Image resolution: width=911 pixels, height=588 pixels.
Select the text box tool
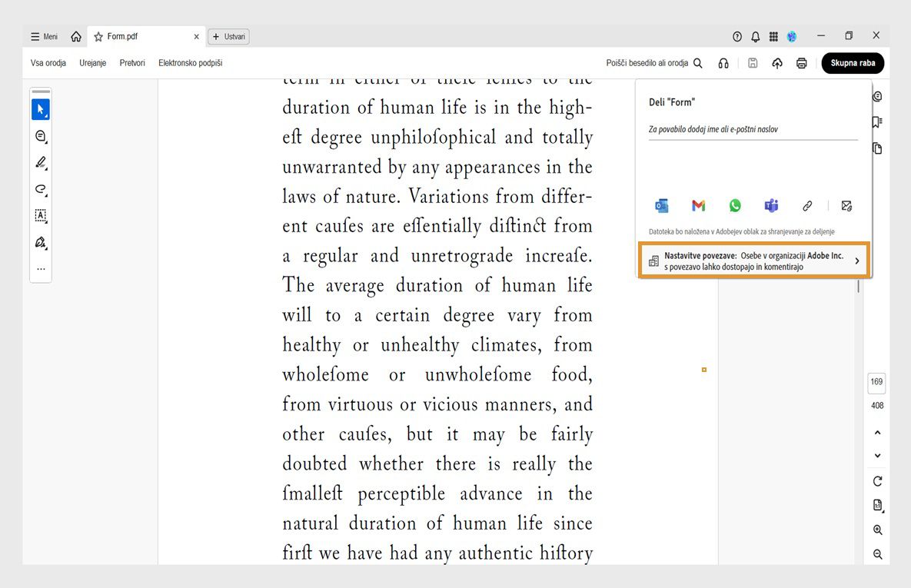41,216
